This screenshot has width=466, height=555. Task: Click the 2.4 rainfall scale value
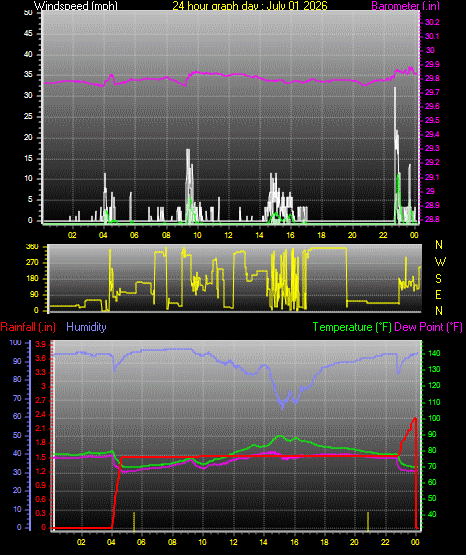pyautogui.click(x=41, y=414)
